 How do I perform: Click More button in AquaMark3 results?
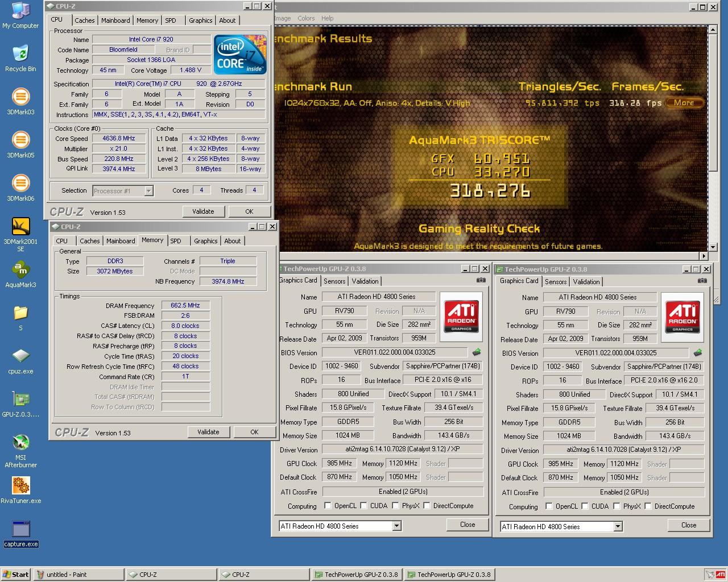click(x=684, y=103)
